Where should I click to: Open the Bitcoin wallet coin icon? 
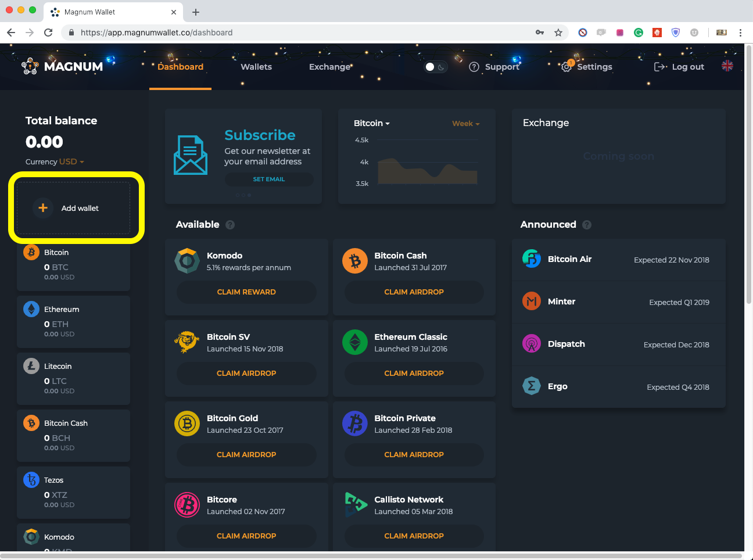(x=31, y=252)
